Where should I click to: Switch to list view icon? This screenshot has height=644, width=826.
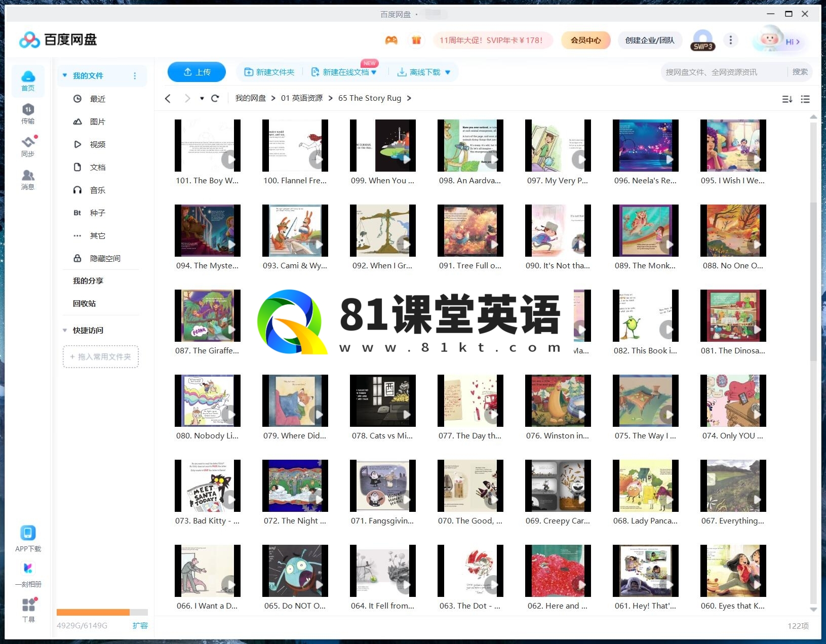805,99
